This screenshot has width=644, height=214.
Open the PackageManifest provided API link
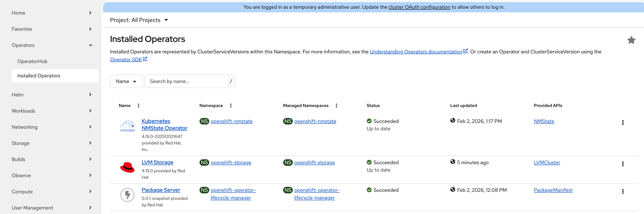coord(553,190)
